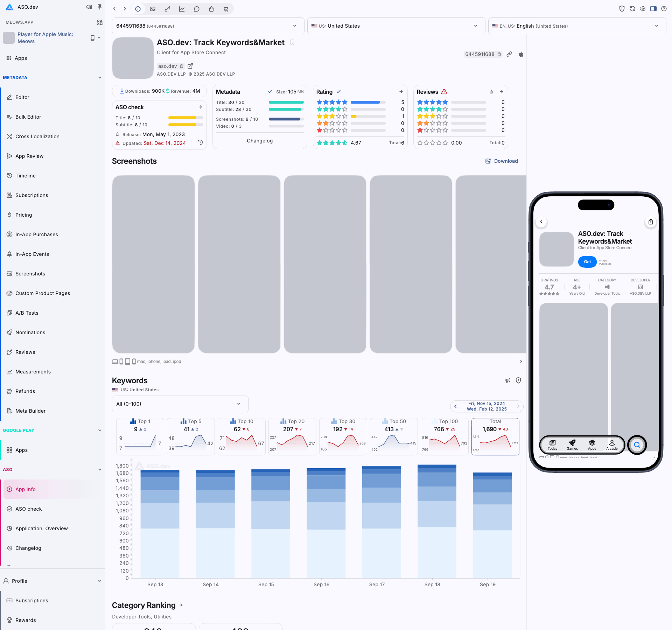Click the Metadata Title 30/30 progress bar
672x630 pixels.
tap(286, 102)
